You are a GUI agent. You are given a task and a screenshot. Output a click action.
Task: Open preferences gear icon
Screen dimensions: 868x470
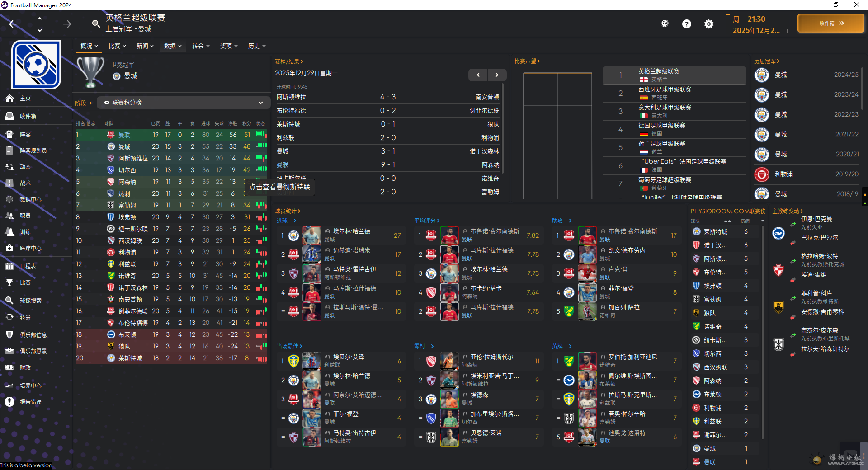(709, 24)
